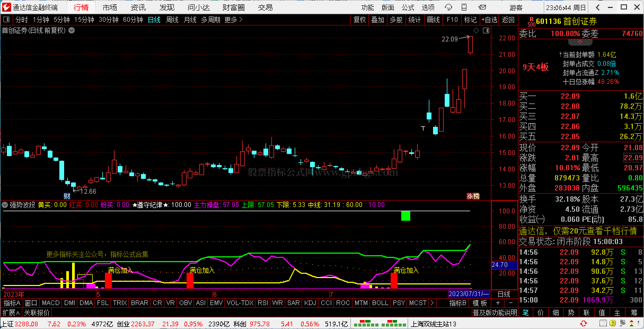Open F10 company info
This screenshot has height=329, width=644.
[452, 20]
